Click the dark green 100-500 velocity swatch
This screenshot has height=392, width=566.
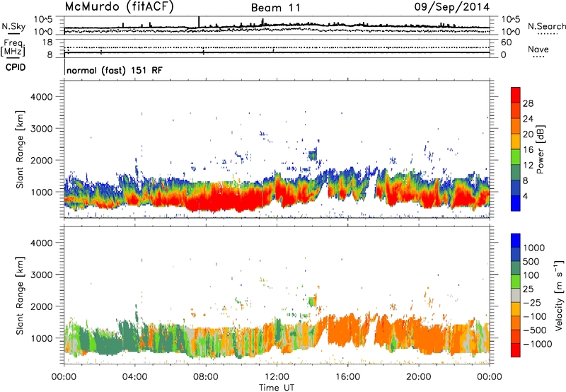tap(516, 268)
